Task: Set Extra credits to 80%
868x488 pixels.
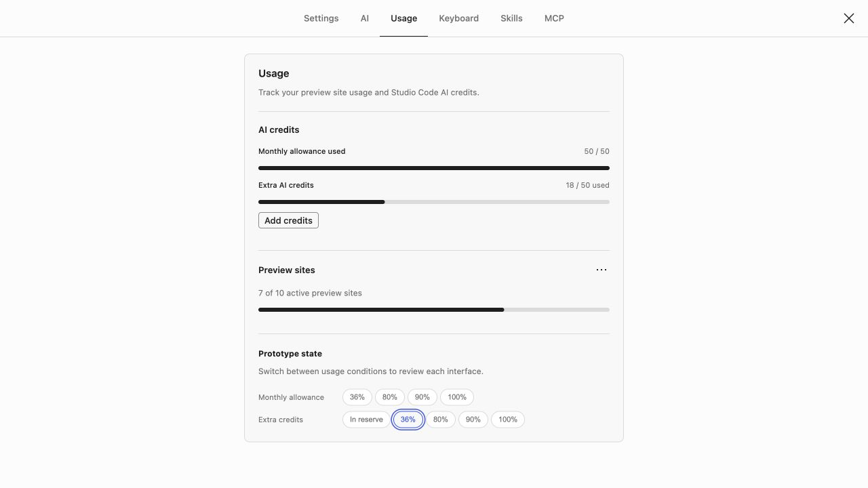Action: tap(441, 420)
